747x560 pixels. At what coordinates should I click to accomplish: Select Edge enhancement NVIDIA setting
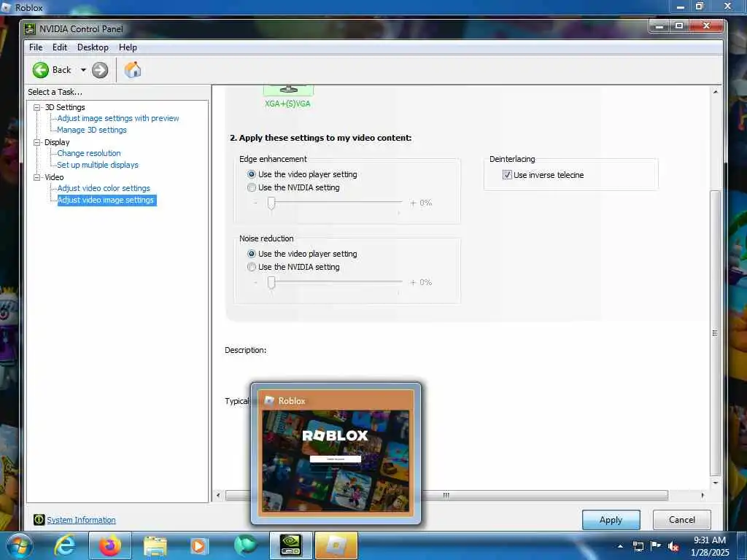pos(252,187)
